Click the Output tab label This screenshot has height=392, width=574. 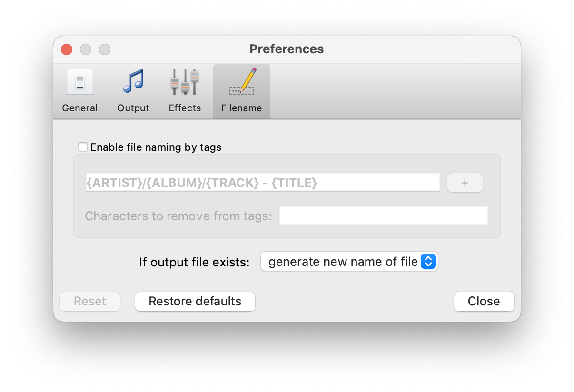tap(133, 108)
